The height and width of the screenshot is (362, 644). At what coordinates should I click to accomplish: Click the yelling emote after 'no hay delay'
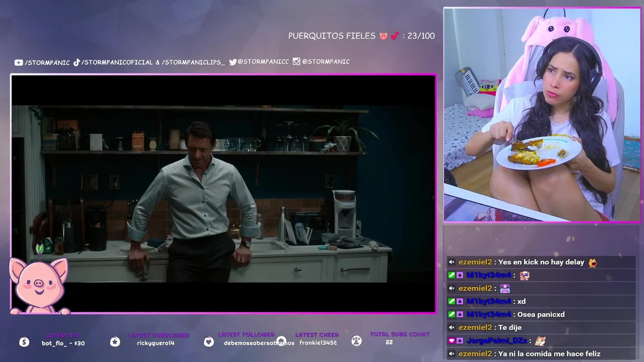(593, 262)
